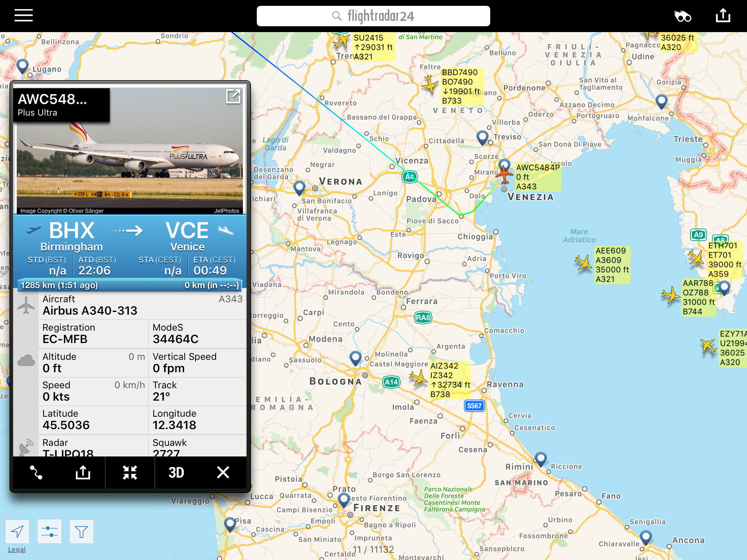Open the hamburger menu
This screenshot has height=560, width=747.
click(x=24, y=16)
